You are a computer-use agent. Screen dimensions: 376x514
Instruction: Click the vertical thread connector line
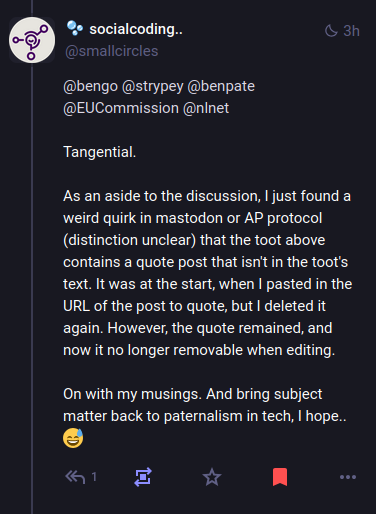[32, 288]
